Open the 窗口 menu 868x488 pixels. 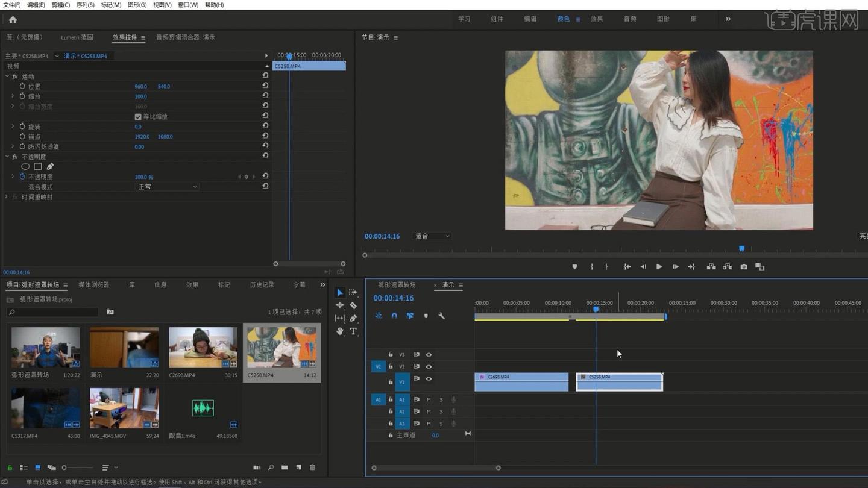(x=188, y=5)
